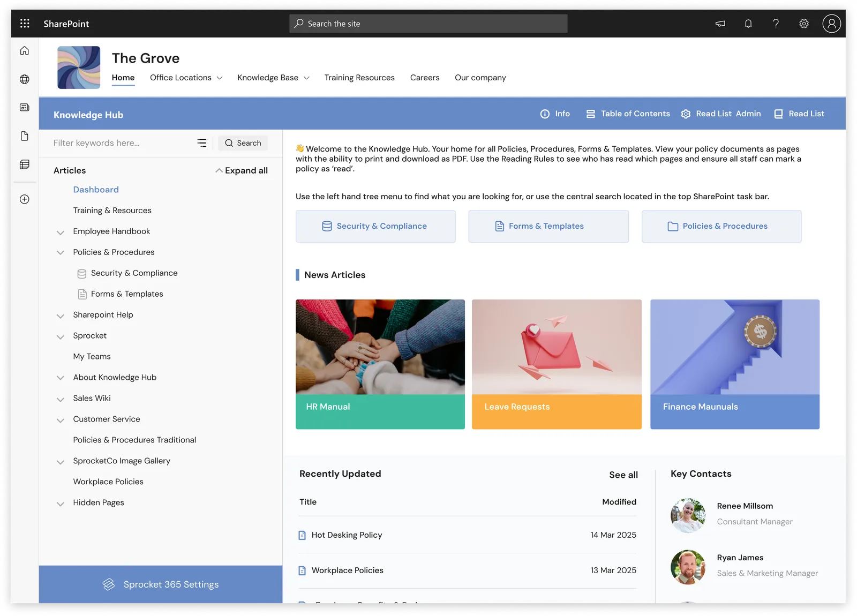Expand the Hidden Pages tree node
The width and height of the screenshot is (857, 616).
[61, 504]
